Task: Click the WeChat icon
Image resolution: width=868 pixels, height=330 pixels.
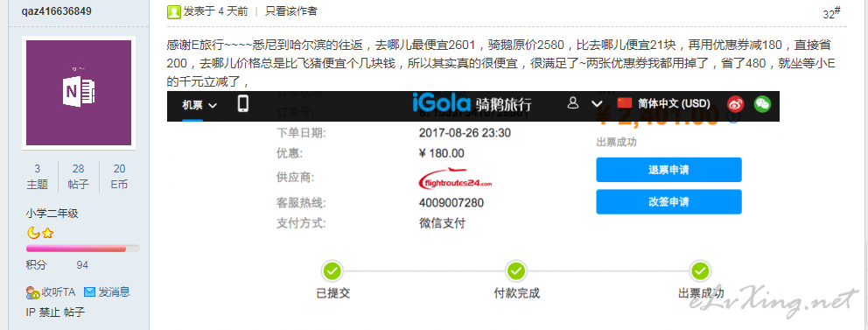Action: (762, 104)
